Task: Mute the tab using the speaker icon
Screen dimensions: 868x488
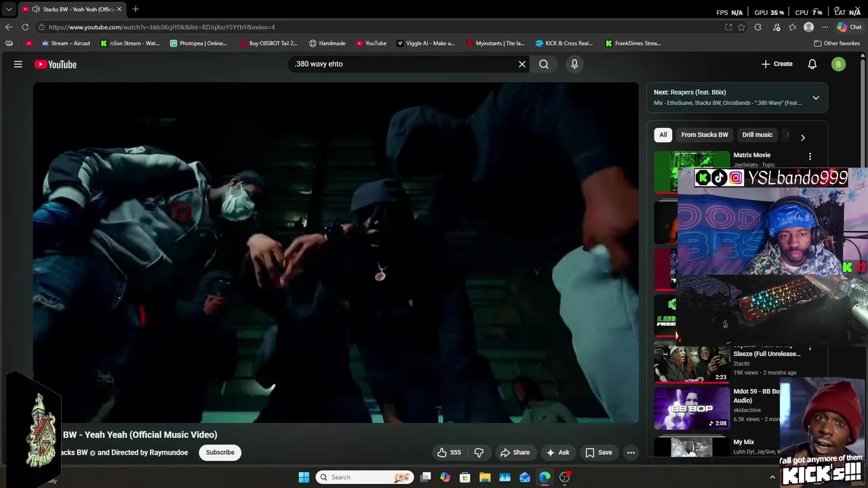Action: pos(36,9)
